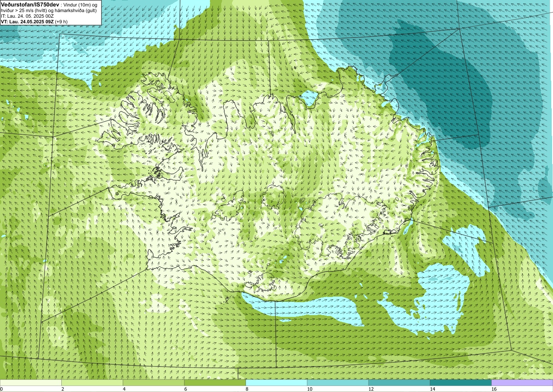
Task: Click the 2–4 m/s legend color swatch
Action: tap(92, 383)
